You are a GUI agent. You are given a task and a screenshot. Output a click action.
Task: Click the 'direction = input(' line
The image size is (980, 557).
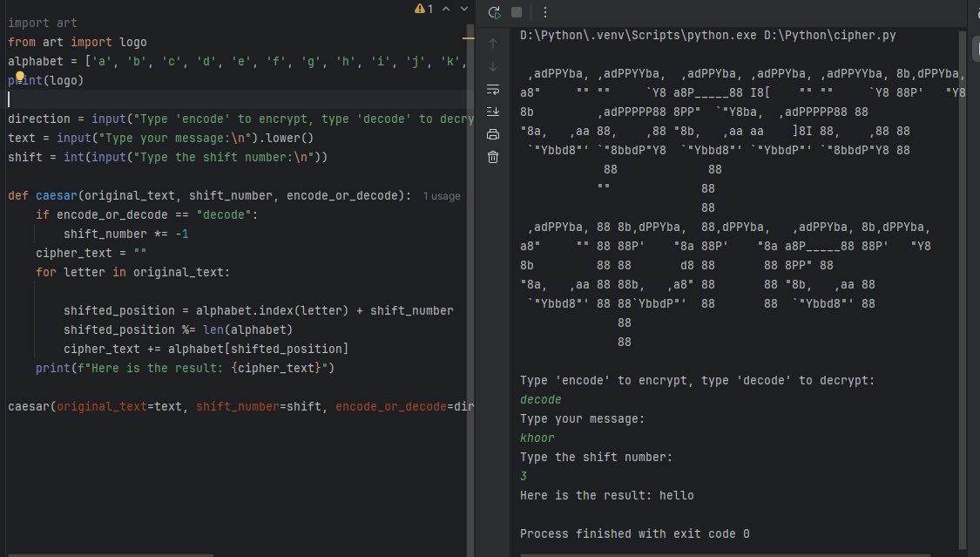pyautogui.click(x=240, y=119)
